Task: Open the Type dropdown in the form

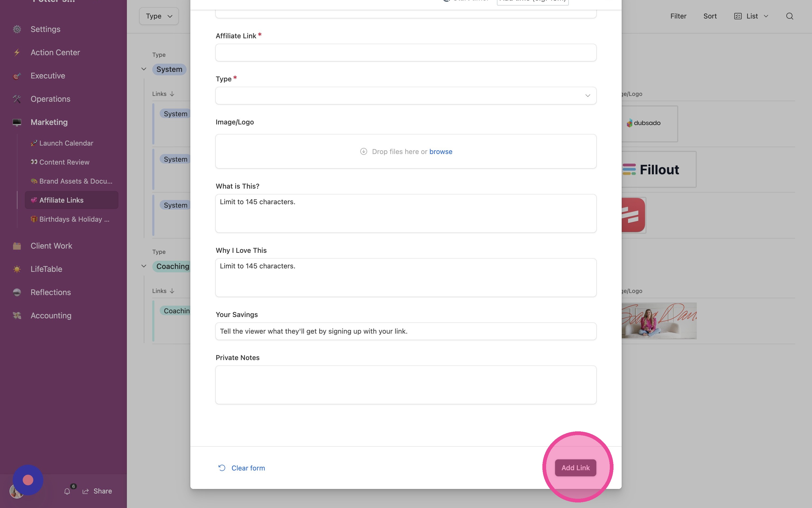Action: pyautogui.click(x=406, y=96)
